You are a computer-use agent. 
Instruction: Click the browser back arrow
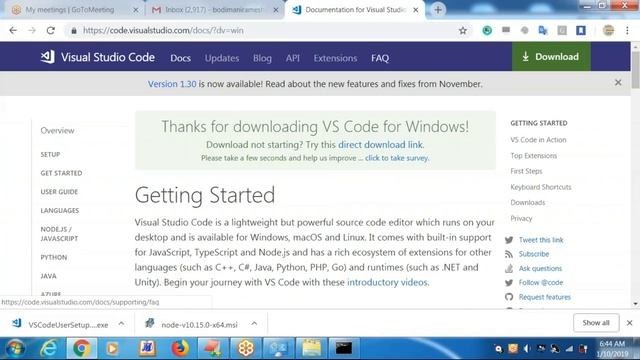[13, 31]
